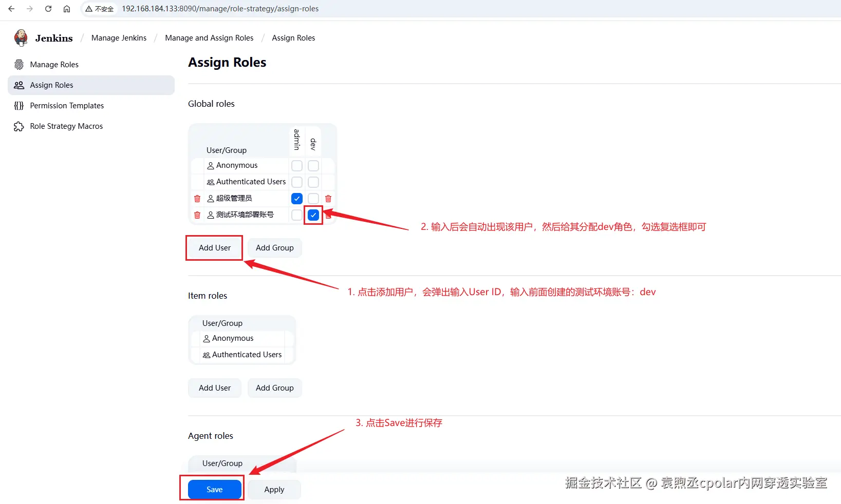Click Assign Roles breadcrumb
This screenshot has height=504, width=841.
[x=293, y=38]
